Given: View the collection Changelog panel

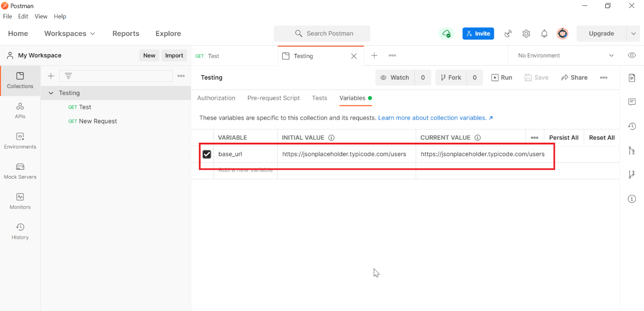Looking at the screenshot, I should (632, 126).
